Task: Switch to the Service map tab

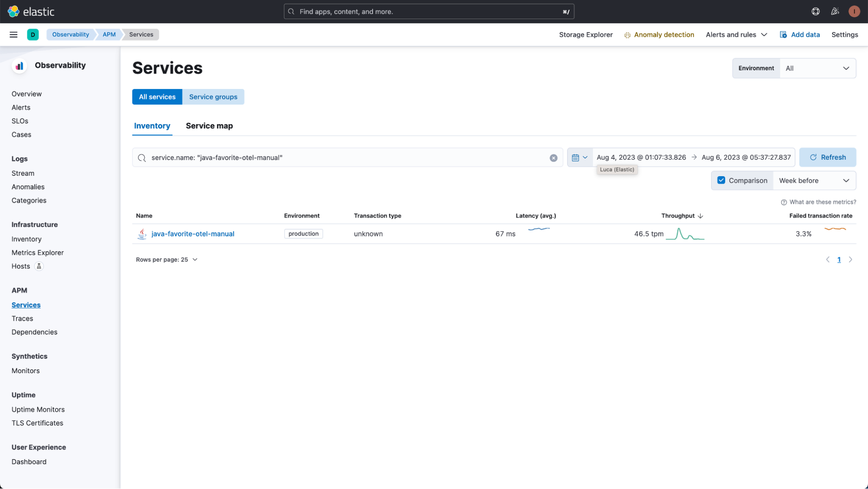Action: tap(209, 126)
